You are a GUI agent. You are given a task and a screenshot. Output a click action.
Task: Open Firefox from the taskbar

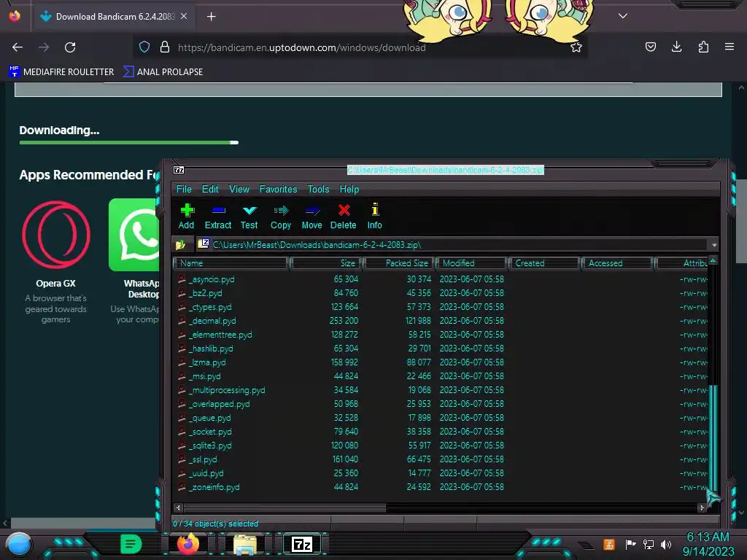tap(187, 543)
